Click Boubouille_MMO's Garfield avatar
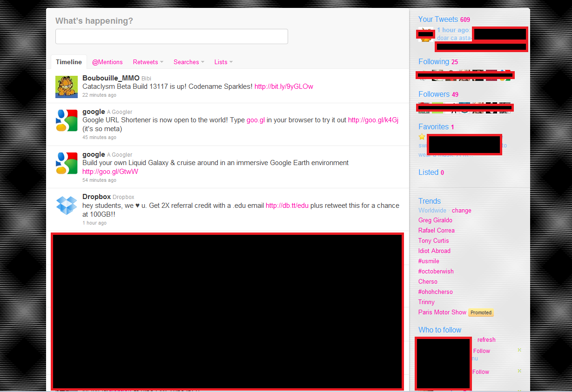Screen dimensions: 572x392 pyautogui.click(x=67, y=86)
